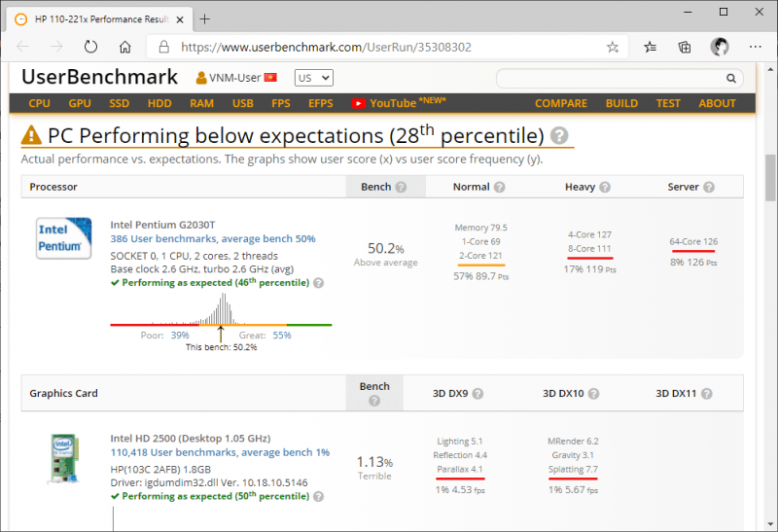
Task: Click help icon next to Server column
Action: [x=708, y=187]
